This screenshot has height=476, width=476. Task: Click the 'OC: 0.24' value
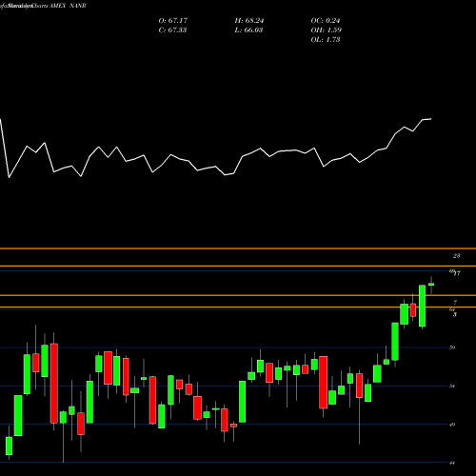tap(326, 21)
